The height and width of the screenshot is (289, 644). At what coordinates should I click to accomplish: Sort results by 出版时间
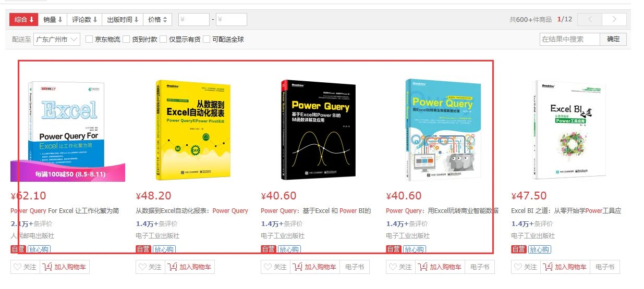pyautogui.click(x=123, y=20)
